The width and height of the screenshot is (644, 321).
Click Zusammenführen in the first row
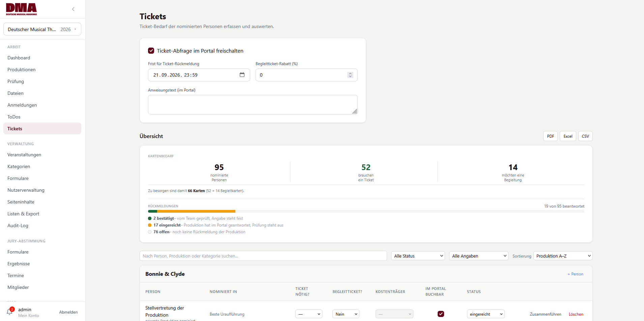point(546,314)
